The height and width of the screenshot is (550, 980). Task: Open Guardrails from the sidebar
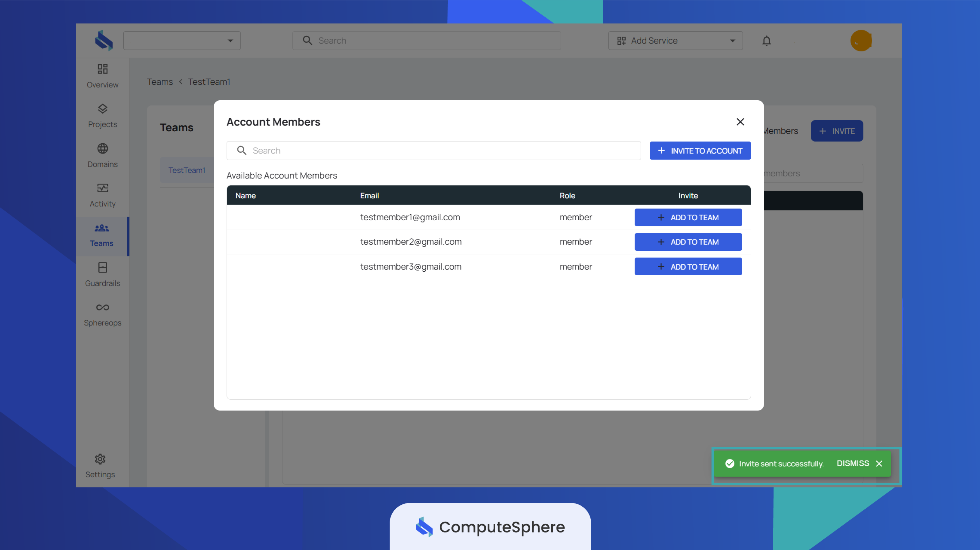point(102,275)
